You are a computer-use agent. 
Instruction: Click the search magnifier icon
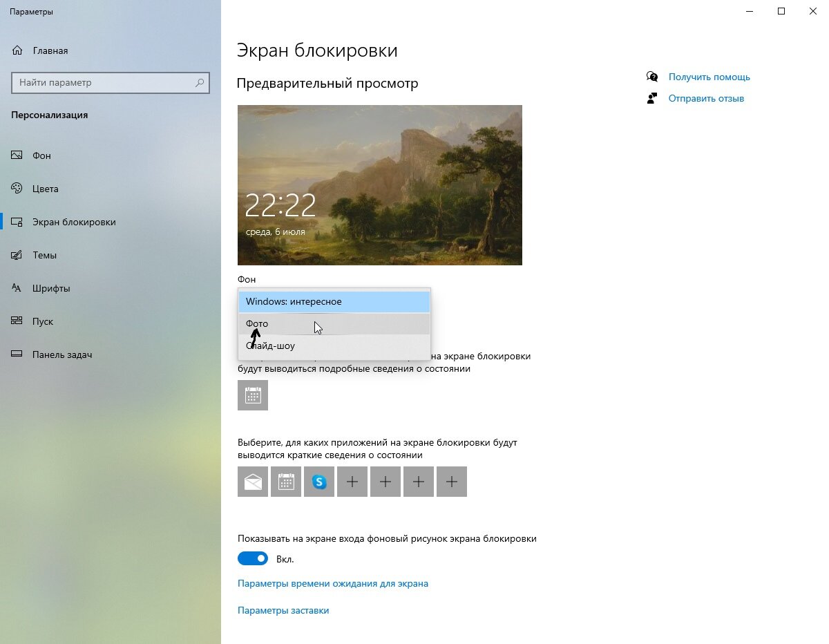click(x=200, y=83)
